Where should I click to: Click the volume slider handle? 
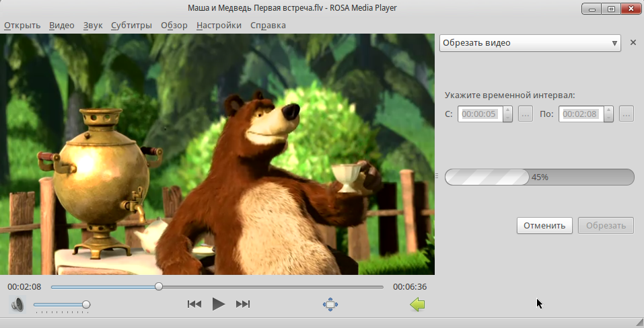[x=86, y=305]
